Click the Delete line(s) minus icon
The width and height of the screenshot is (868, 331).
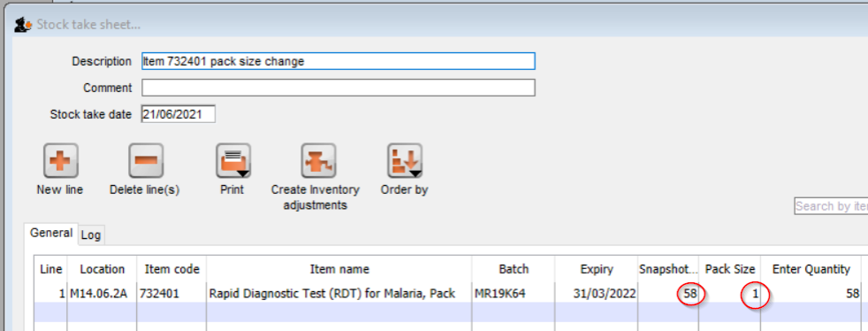click(x=146, y=161)
